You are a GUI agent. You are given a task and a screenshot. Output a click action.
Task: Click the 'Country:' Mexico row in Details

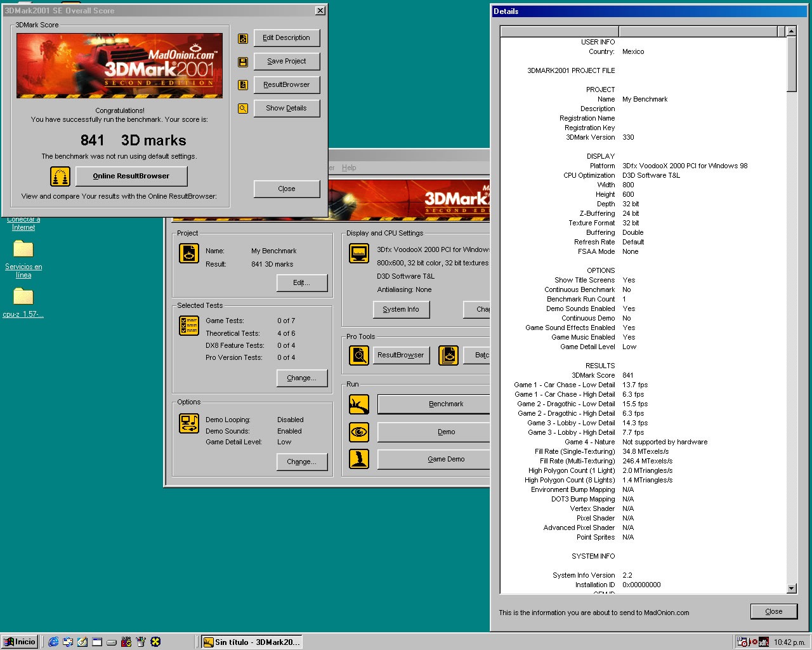click(643, 51)
